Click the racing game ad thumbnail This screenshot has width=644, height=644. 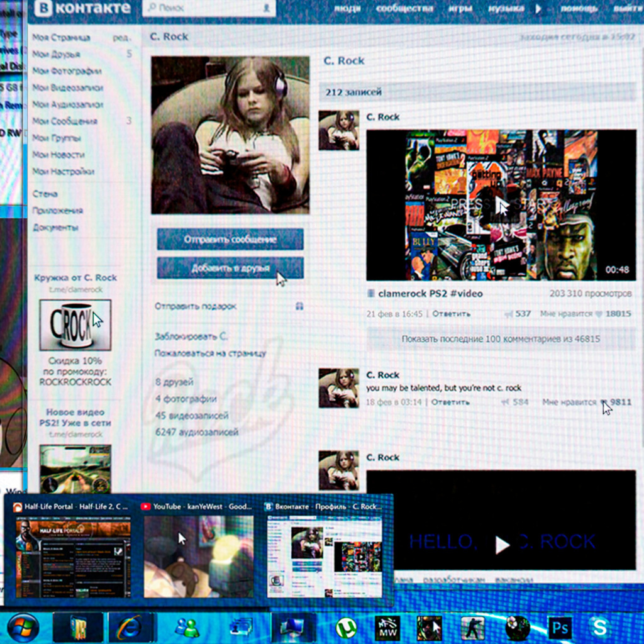pyautogui.click(x=75, y=469)
